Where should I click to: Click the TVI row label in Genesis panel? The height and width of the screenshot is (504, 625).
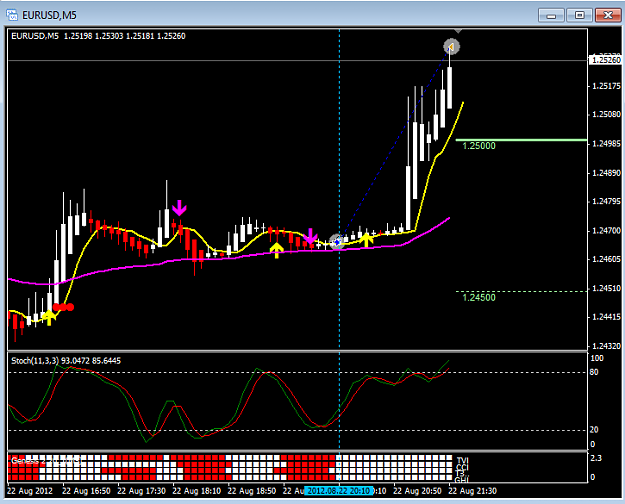pyautogui.click(x=462, y=460)
